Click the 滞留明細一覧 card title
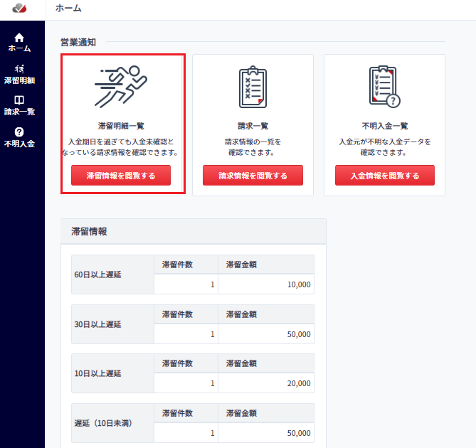The image size is (476, 448). (x=121, y=126)
